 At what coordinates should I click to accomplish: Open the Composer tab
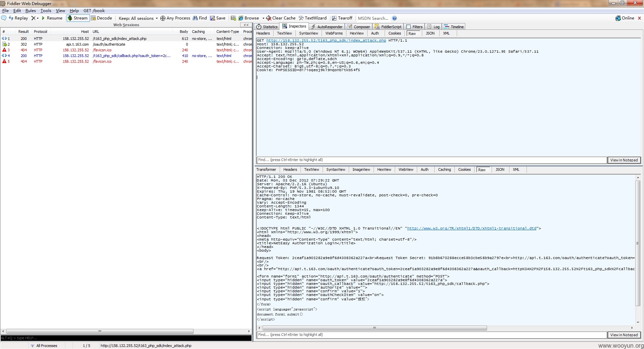[359, 27]
